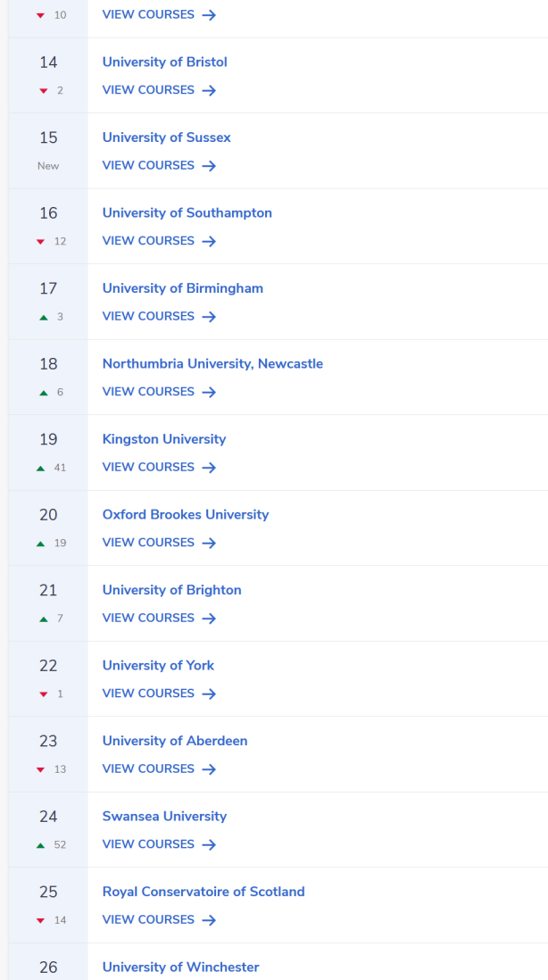Open the University of Sussex link
This screenshot has height=980, width=548.
click(167, 137)
